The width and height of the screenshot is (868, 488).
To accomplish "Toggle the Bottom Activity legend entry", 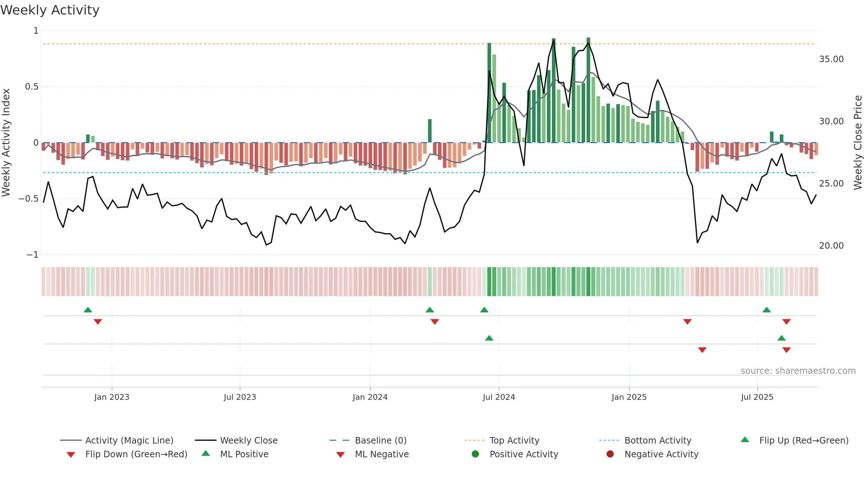I will pyautogui.click(x=645, y=440).
